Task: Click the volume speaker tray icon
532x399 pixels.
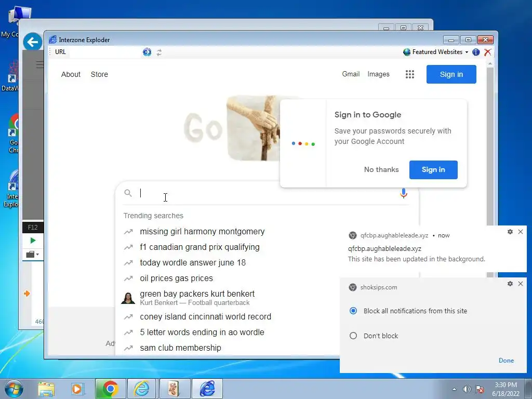Action: pos(467,389)
